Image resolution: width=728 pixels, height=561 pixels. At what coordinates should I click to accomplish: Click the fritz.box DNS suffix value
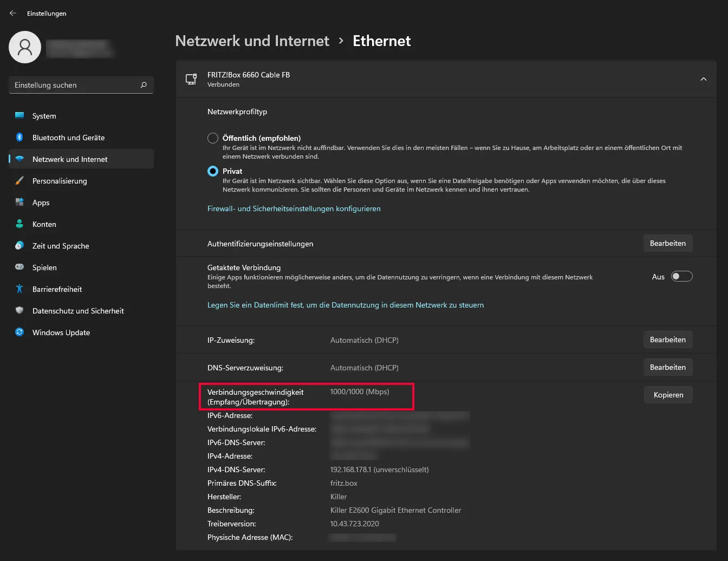(344, 483)
